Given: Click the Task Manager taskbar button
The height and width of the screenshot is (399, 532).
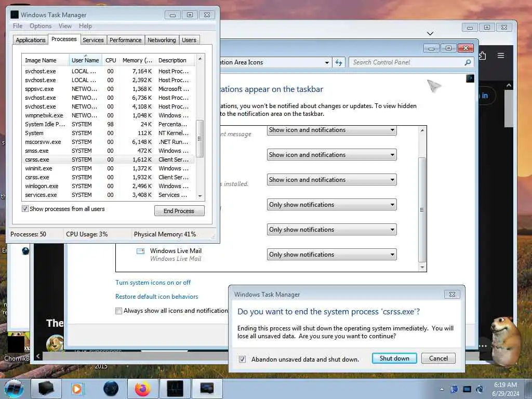Looking at the screenshot, I should pos(175,389).
